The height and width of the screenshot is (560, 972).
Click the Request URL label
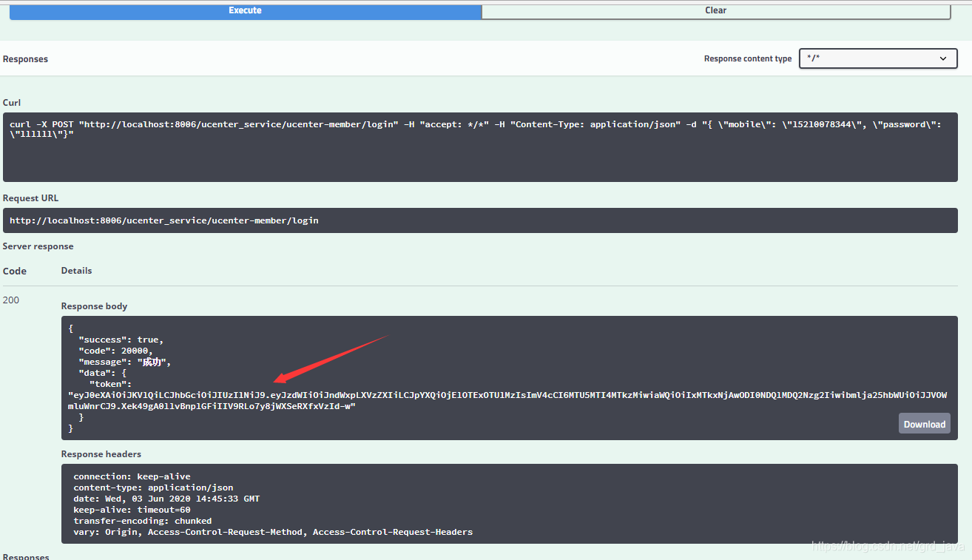pyautogui.click(x=30, y=198)
